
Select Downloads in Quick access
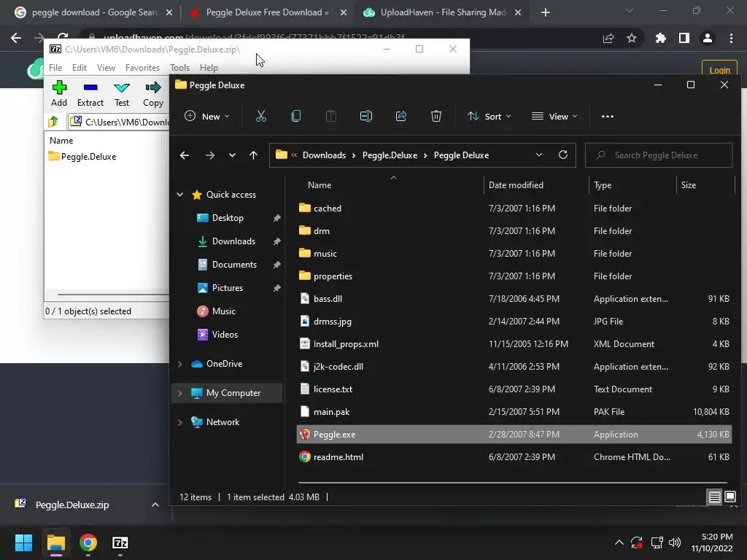[233, 241]
